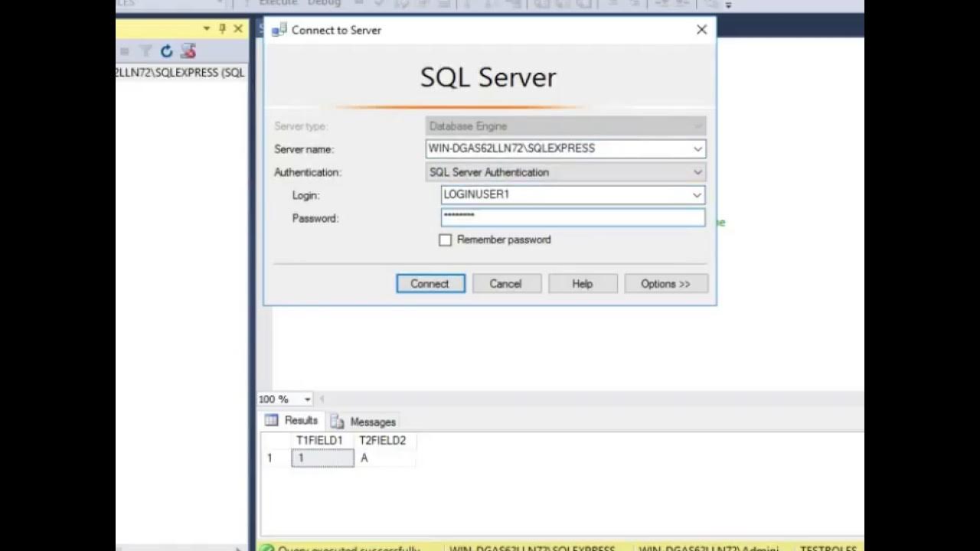Click the toolbar overflow arrow at top right
The height and width of the screenshot is (551, 980).
728,4
